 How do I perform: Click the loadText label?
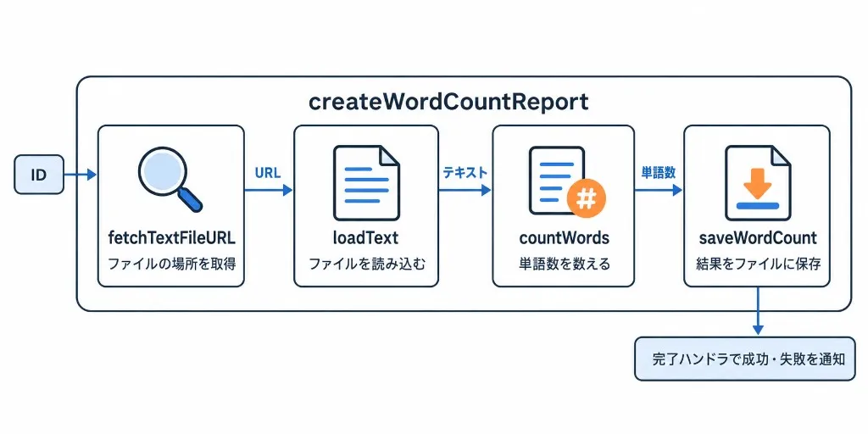click(366, 238)
